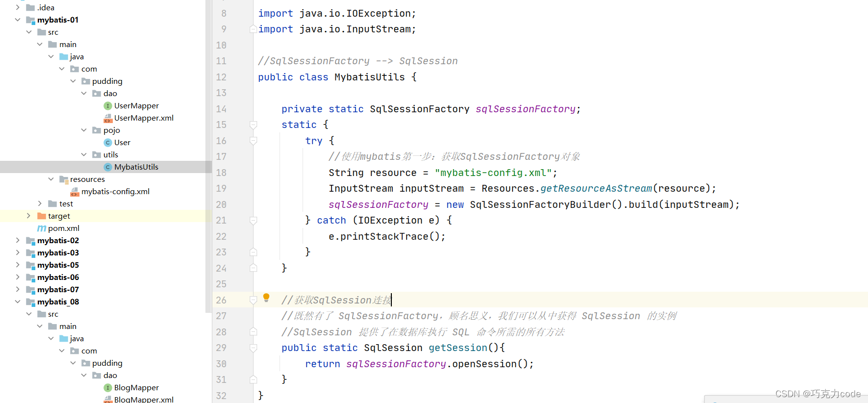This screenshot has width=868, height=403.
Task: Click the User class icon
Action: click(x=108, y=143)
